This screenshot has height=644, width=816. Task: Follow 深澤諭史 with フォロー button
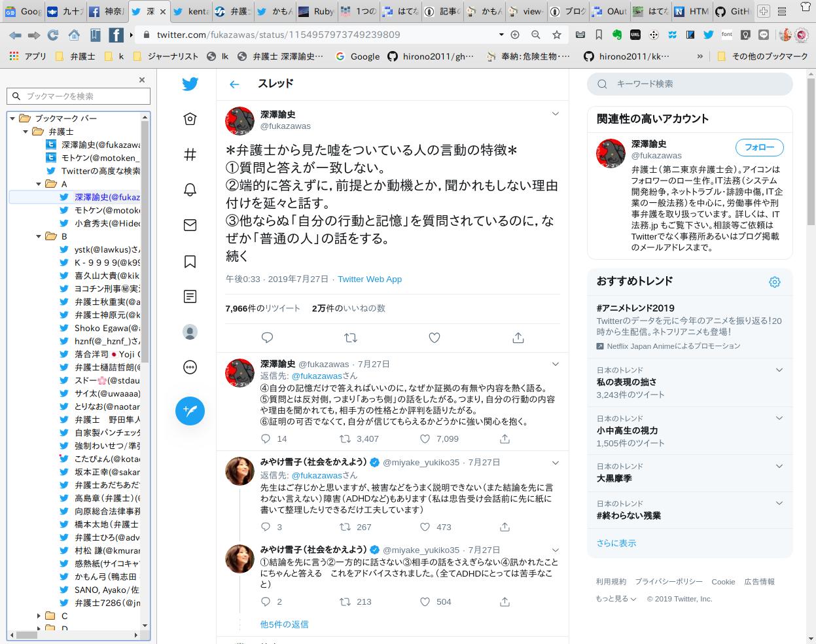click(759, 147)
